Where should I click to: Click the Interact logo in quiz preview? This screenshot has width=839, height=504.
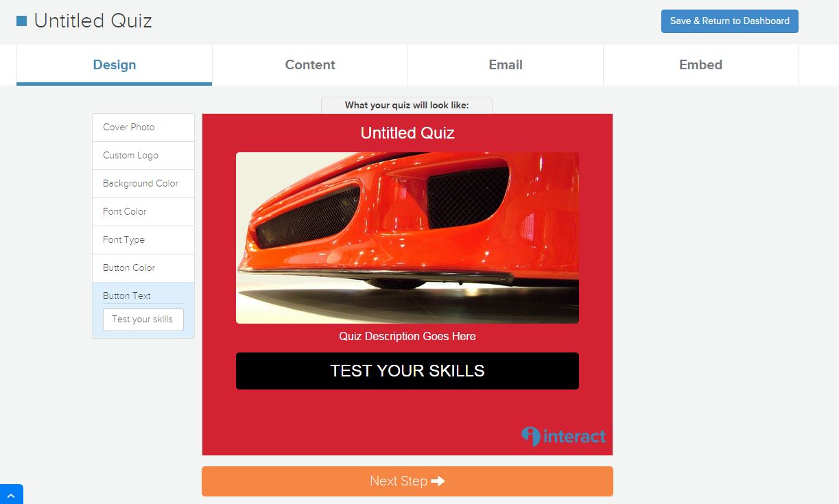click(563, 436)
